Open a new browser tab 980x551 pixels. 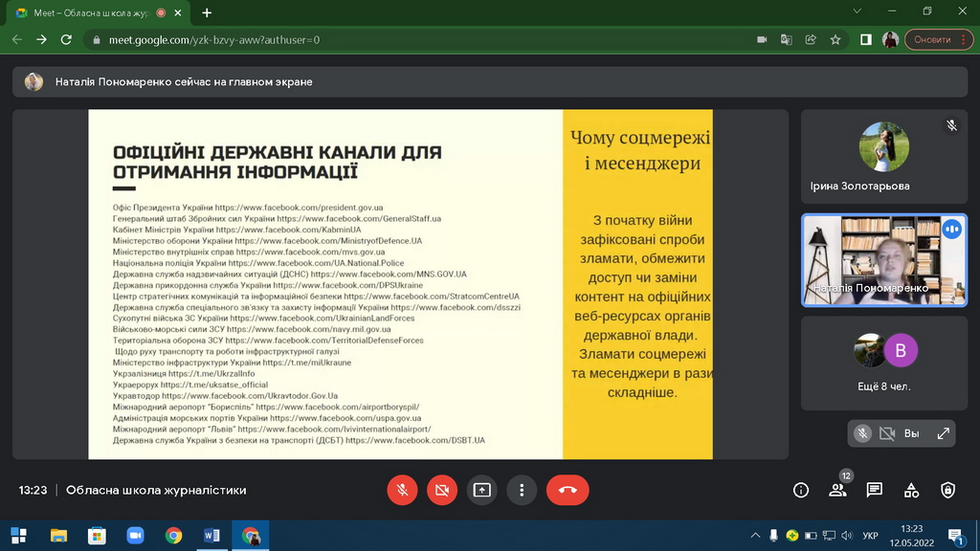207,12
